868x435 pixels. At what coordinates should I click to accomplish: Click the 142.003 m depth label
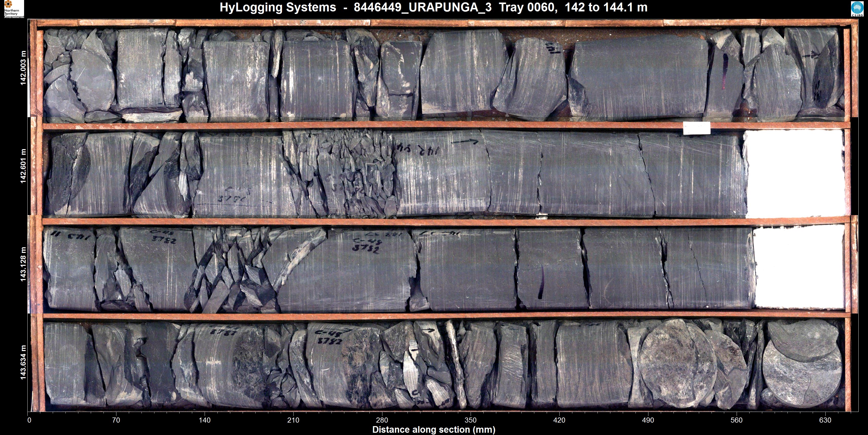coord(23,68)
